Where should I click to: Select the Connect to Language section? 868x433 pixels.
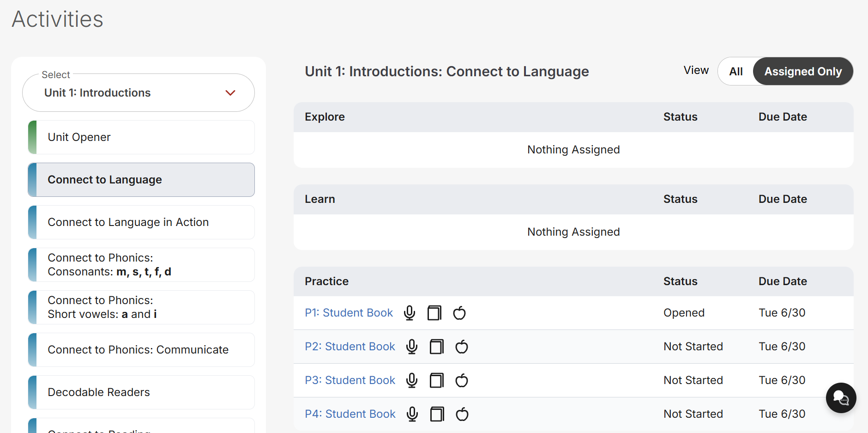141,180
